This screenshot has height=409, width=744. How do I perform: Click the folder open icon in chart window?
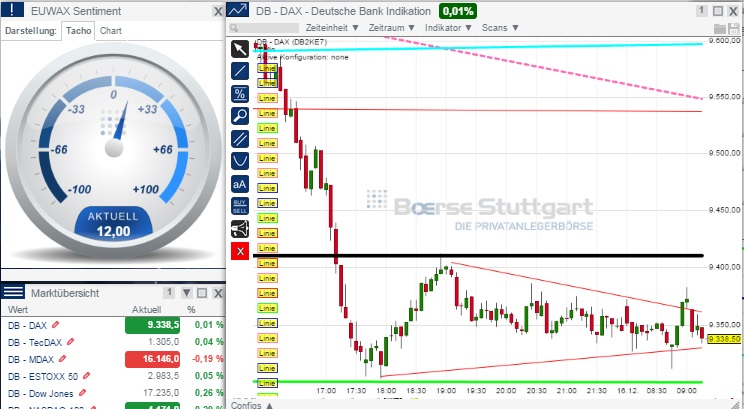tap(720, 28)
